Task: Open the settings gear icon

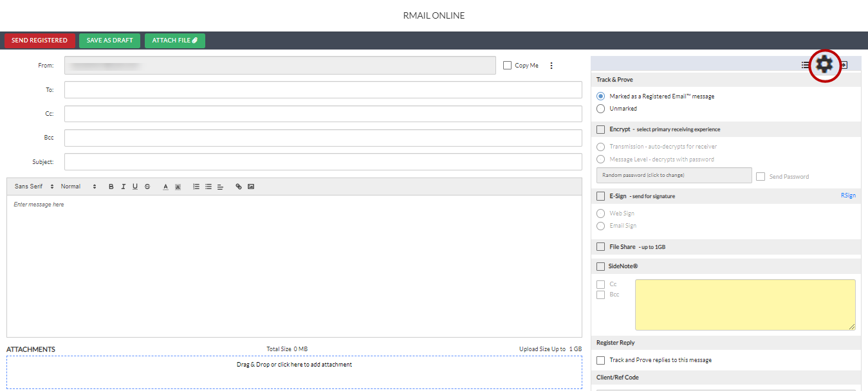Action: click(x=825, y=64)
